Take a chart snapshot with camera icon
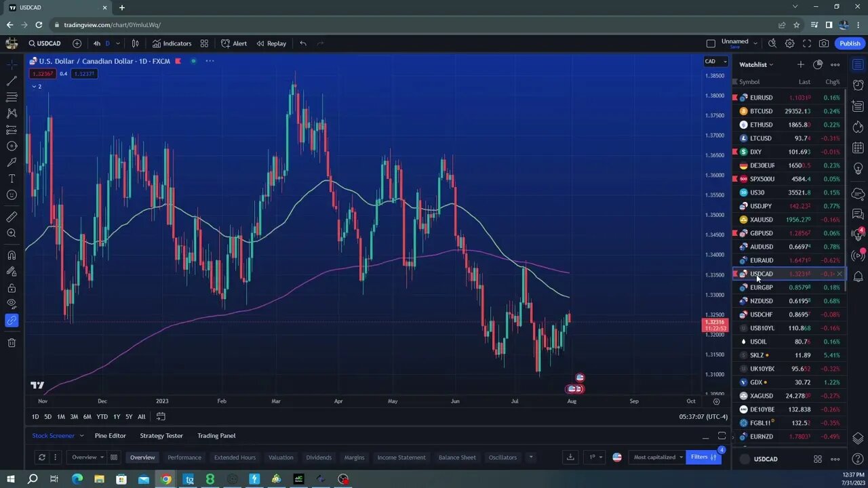Screen dimensions: 868x488 824,43
